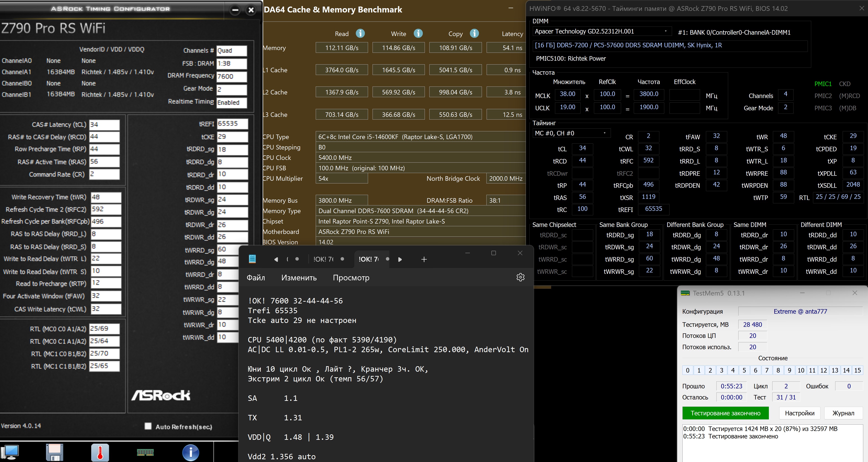
Task: Add a new Notepad tab
Action: click(x=424, y=259)
